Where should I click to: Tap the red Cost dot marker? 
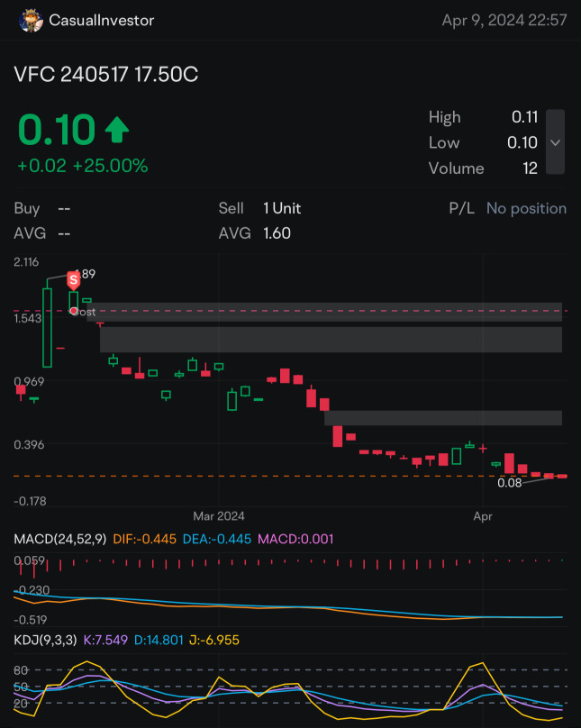click(73, 311)
